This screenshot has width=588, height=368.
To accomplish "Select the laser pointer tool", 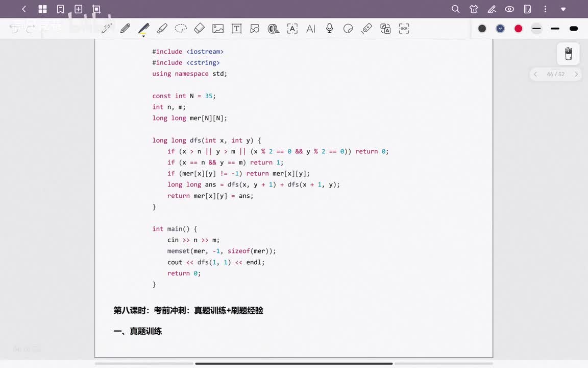I will 367,29.
